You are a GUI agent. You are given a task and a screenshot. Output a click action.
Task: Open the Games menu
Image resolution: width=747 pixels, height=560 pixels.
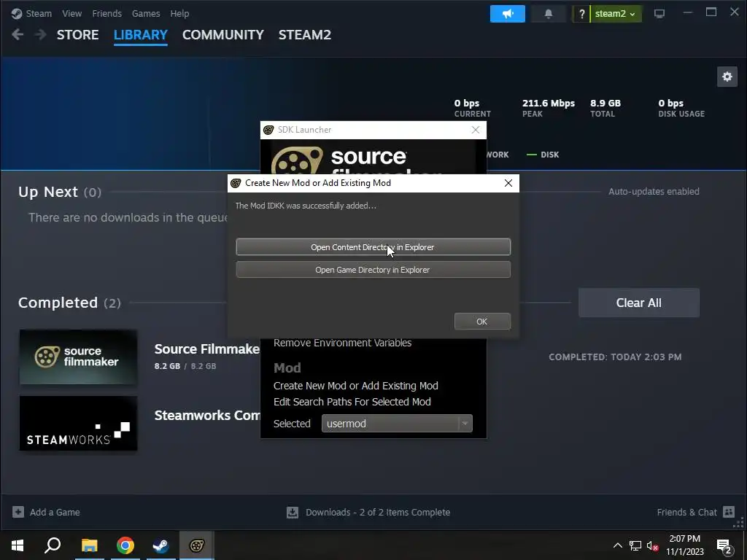[146, 13]
